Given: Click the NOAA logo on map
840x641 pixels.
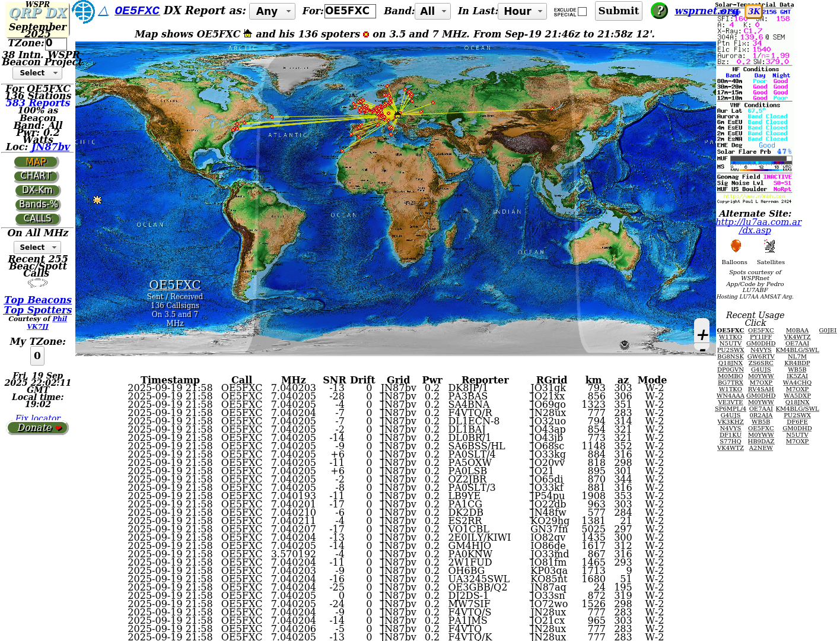Looking at the screenshot, I should [624, 345].
